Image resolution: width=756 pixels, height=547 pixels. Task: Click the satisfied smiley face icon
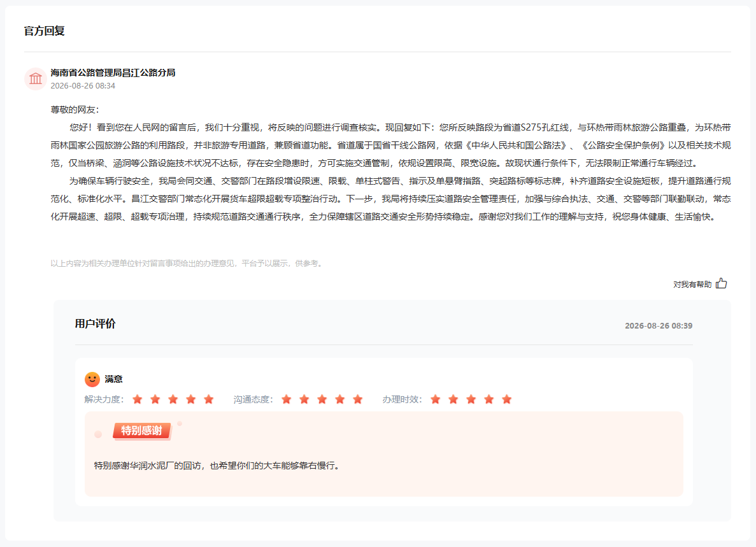(x=92, y=380)
